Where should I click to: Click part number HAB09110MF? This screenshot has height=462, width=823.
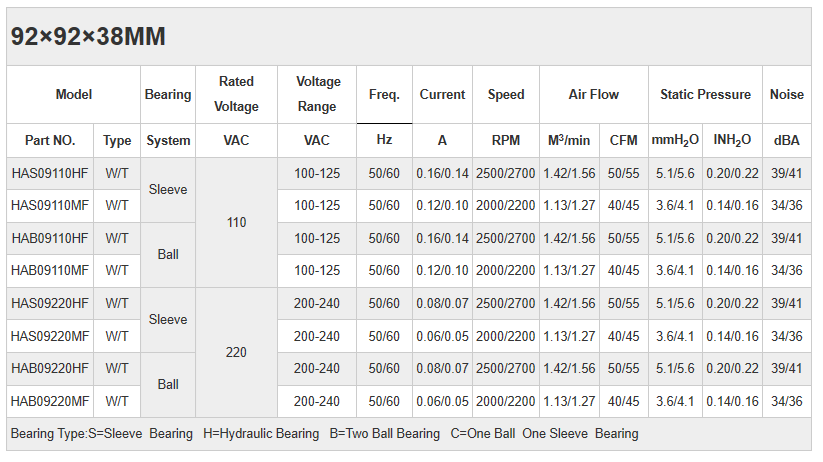(50, 271)
